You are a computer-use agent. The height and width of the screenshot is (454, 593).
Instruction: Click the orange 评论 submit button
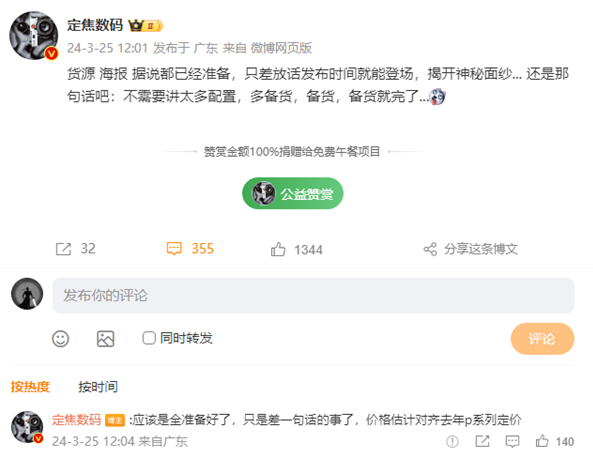542,339
